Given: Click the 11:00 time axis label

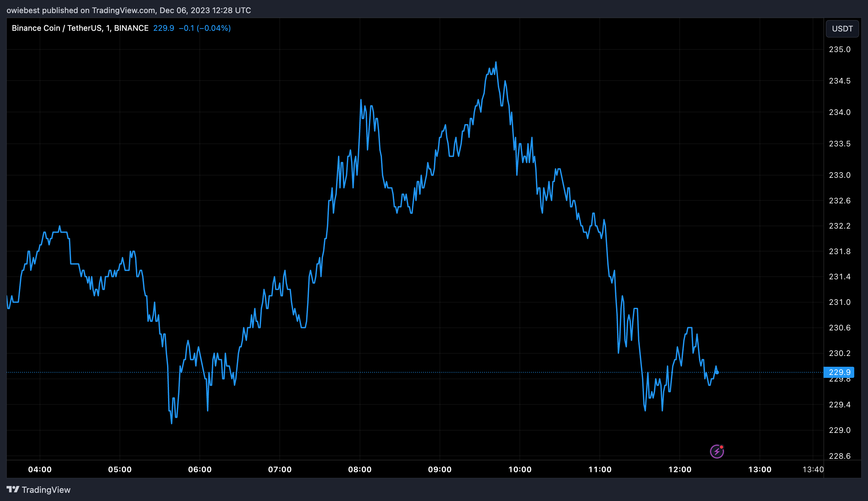Looking at the screenshot, I should [600, 469].
